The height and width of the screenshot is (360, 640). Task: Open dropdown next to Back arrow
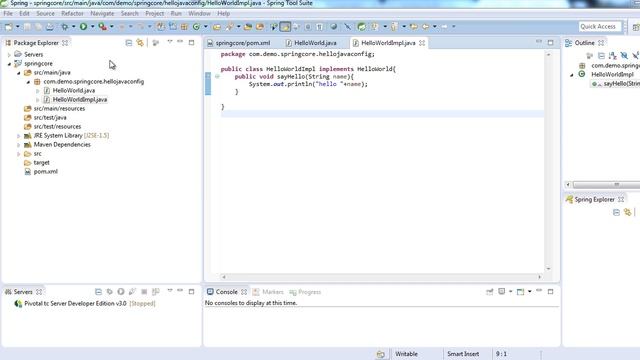435,27
